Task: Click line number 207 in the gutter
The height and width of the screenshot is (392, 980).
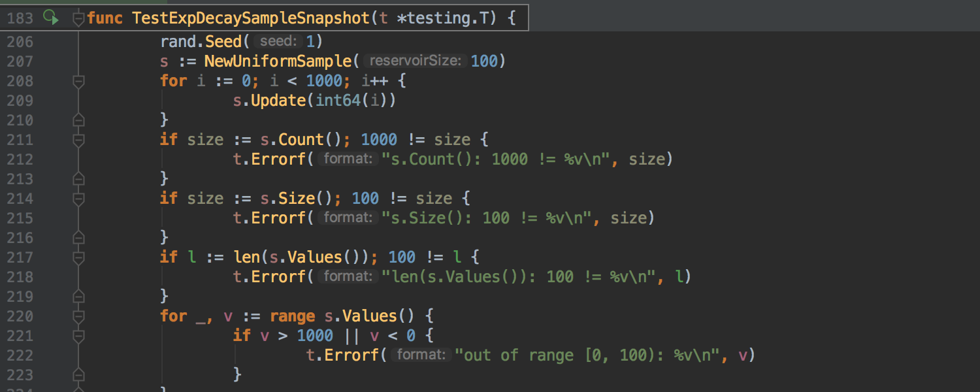Action: pos(20,61)
